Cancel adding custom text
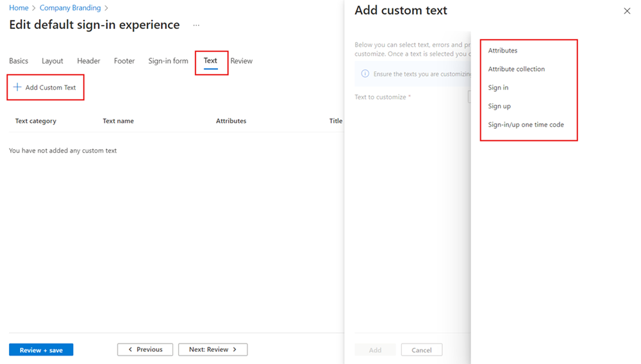This screenshot has height=364, width=641. pyautogui.click(x=422, y=350)
